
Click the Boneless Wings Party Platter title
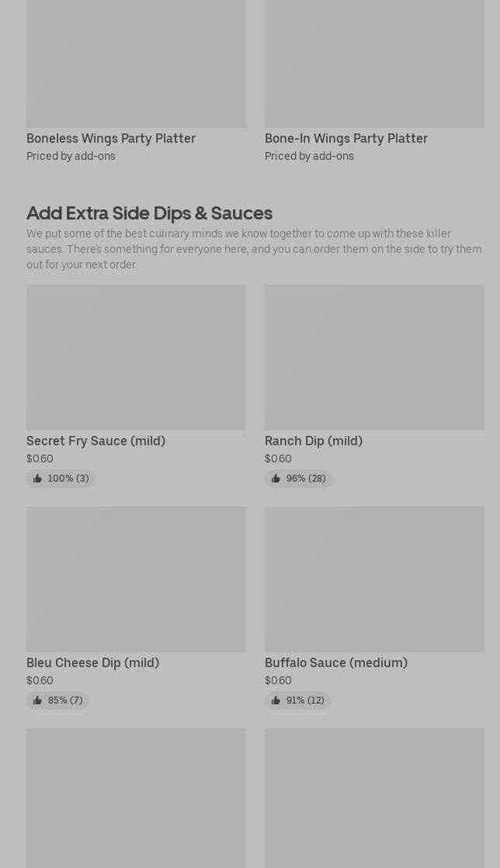pos(111,138)
